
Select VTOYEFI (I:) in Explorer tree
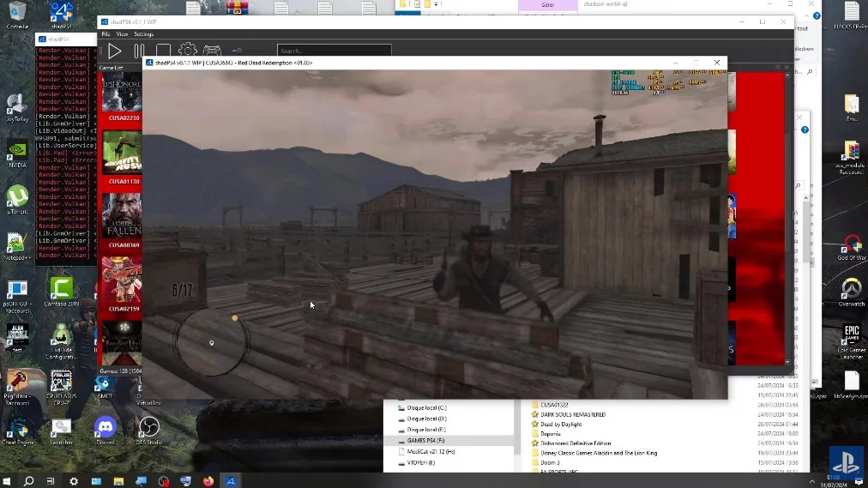(421, 462)
